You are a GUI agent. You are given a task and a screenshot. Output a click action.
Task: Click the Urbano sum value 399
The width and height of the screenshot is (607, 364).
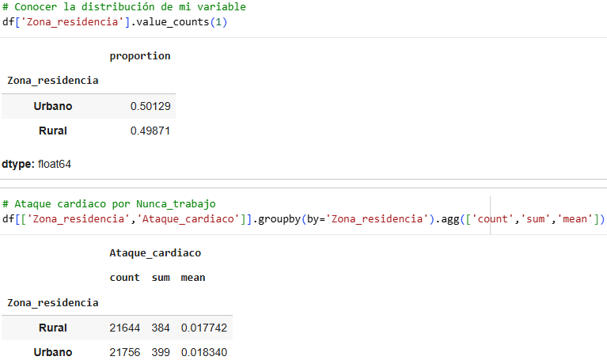coord(161,352)
